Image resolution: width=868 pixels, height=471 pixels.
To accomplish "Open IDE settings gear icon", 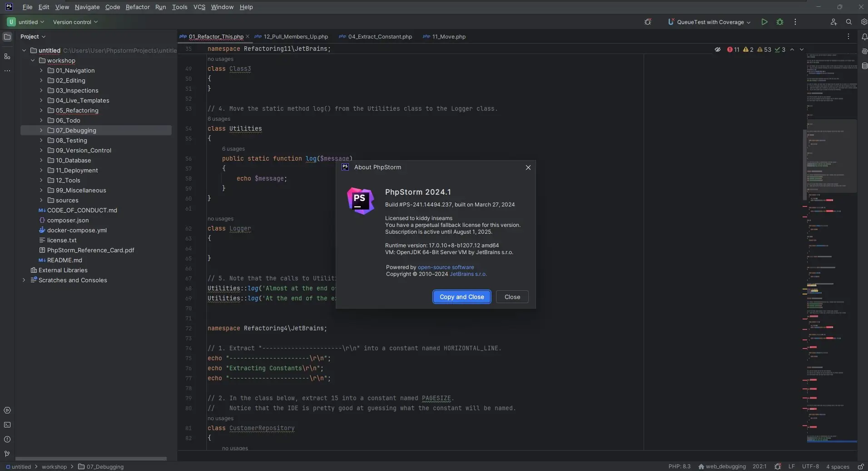I will point(863,22).
